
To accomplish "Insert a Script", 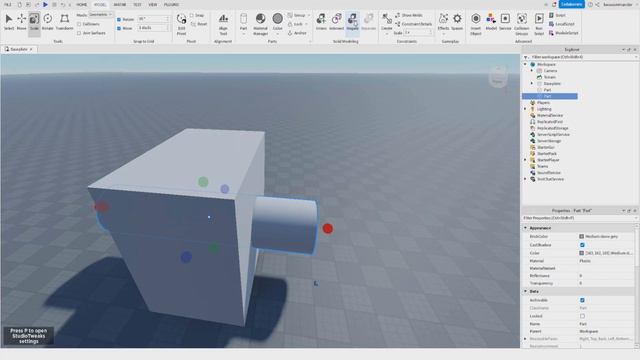I will pyautogui.click(x=558, y=15).
